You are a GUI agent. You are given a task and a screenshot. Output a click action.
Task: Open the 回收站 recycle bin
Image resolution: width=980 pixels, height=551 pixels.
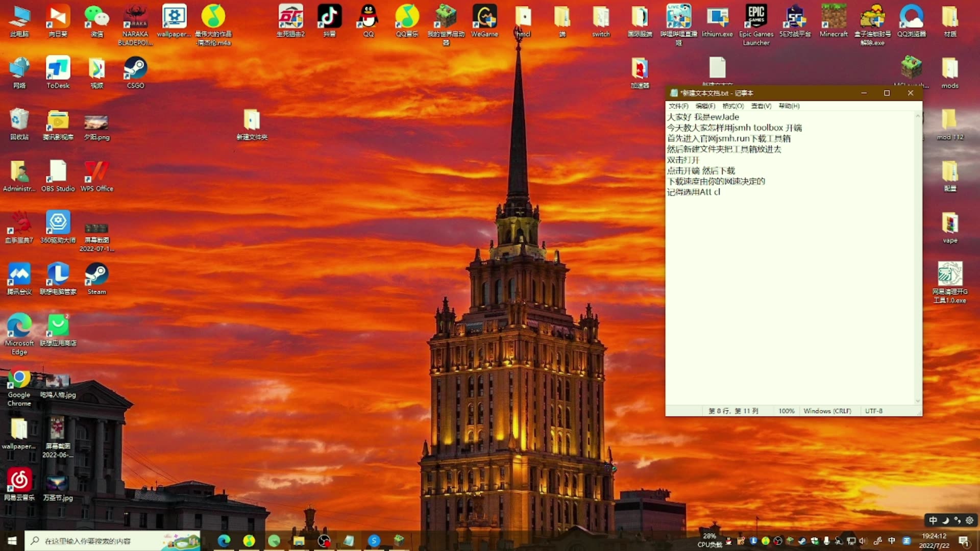click(19, 124)
